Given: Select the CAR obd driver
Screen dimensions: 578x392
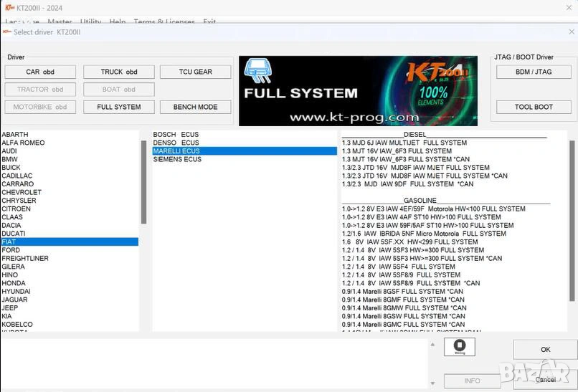Looking at the screenshot, I should [x=40, y=72].
